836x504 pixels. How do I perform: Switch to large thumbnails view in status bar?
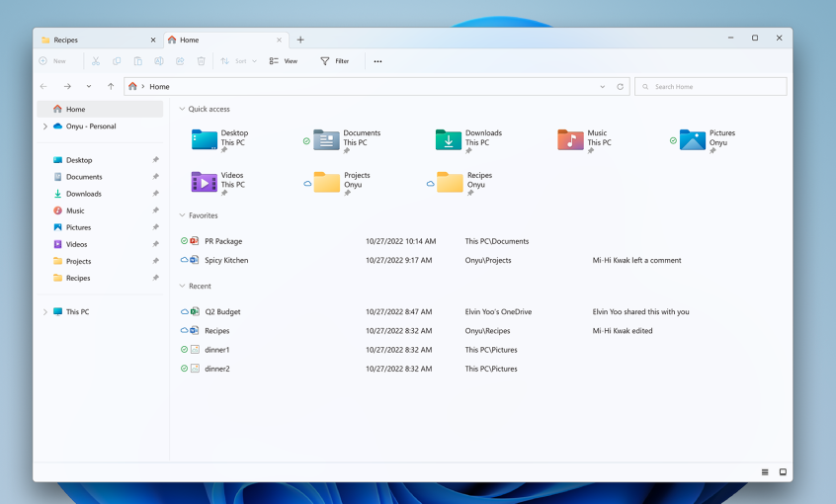coord(783,472)
